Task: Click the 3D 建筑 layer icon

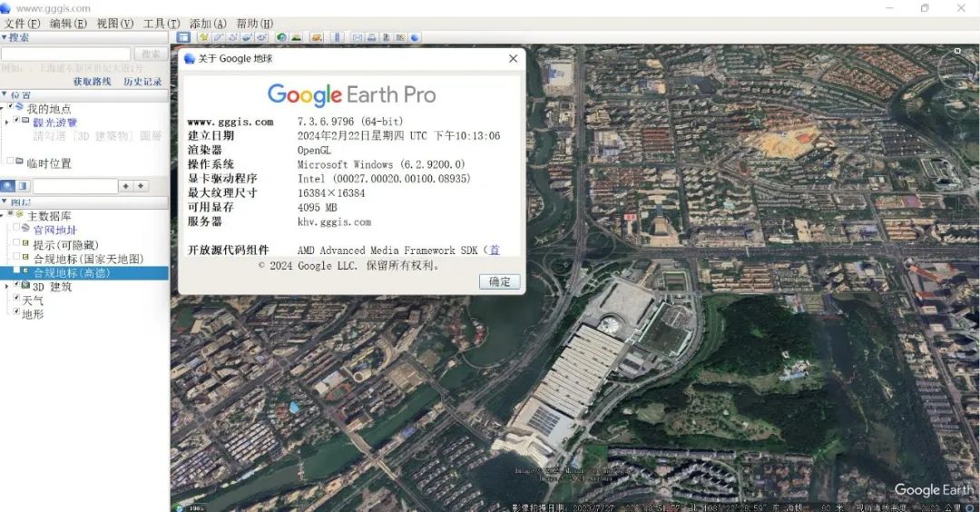Action: [x=25, y=285]
